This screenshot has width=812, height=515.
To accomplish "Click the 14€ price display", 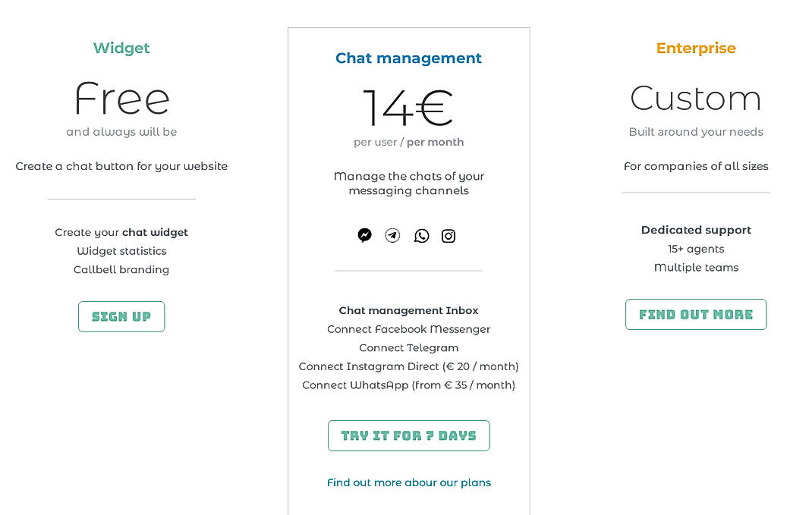I will (x=408, y=107).
